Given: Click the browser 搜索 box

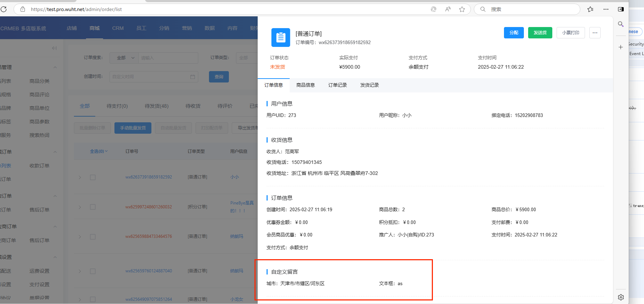Looking at the screenshot, I should (527, 9).
